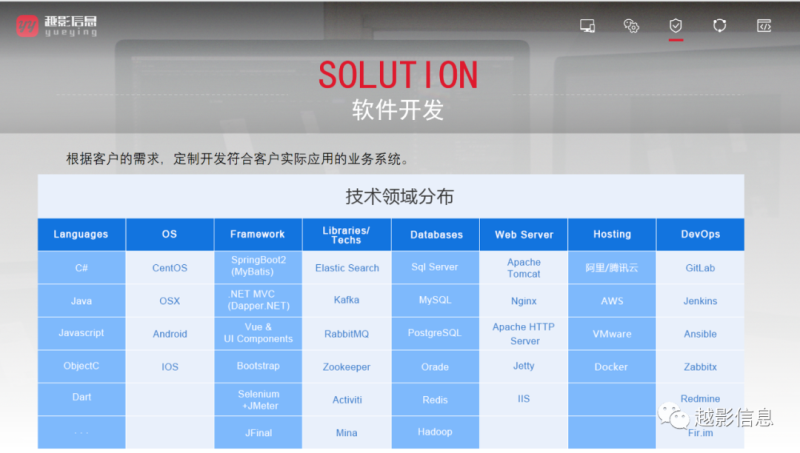Select the Activiti cell
Image resolution: width=800 pixels, height=453 pixels.
click(x=346, y=399)
